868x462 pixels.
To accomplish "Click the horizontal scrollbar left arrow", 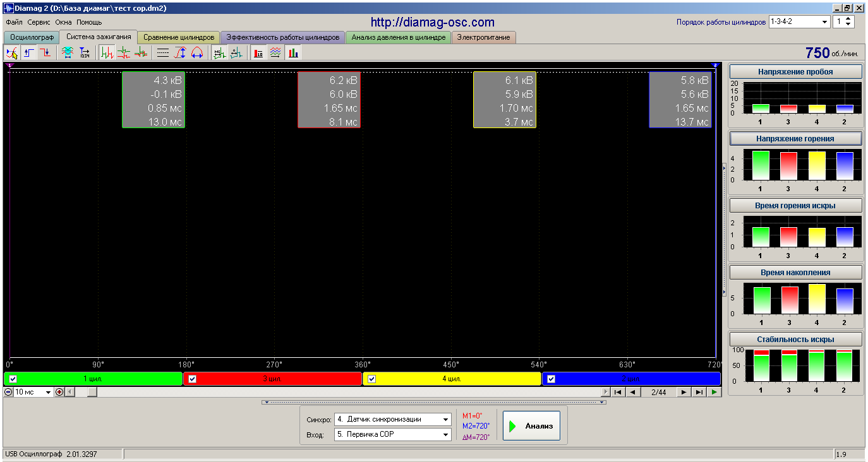I will pos(70,392).
